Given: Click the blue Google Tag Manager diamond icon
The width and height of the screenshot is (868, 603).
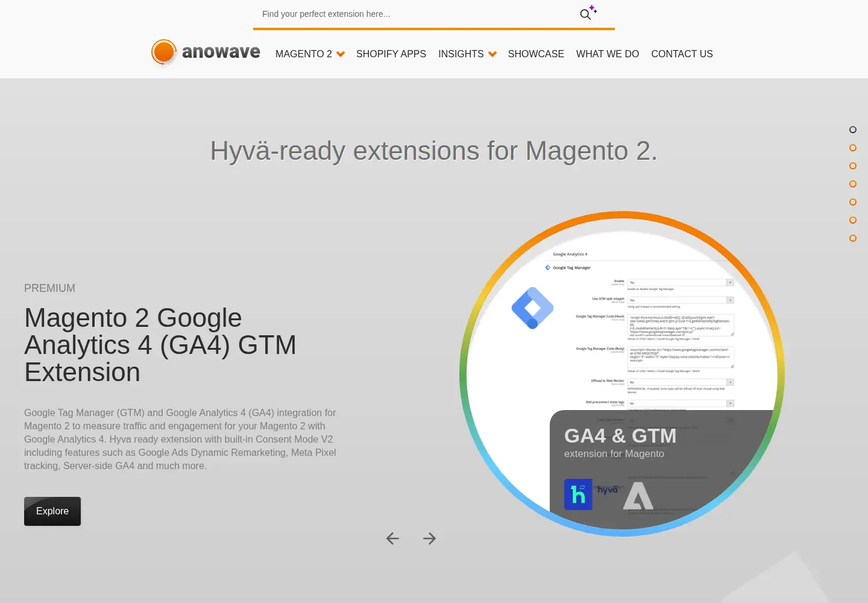Looking at the screenshot, I should (533, 308).
